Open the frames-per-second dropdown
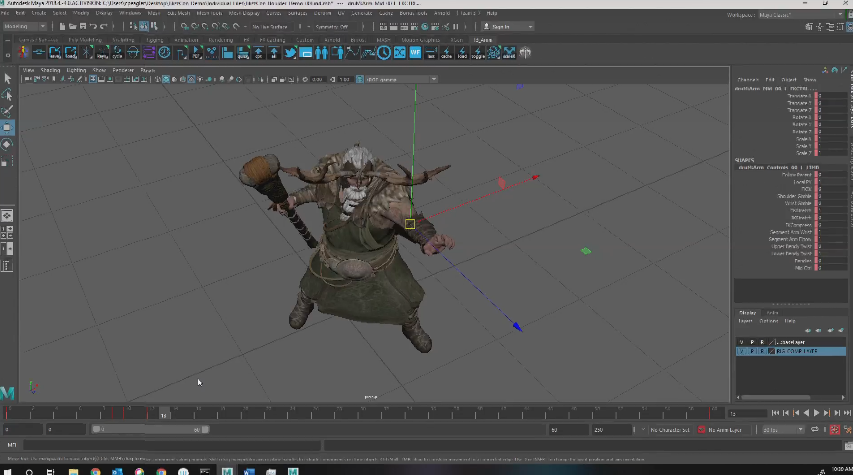The width and height of the screenshot is (853, 475). coord(783,430)
